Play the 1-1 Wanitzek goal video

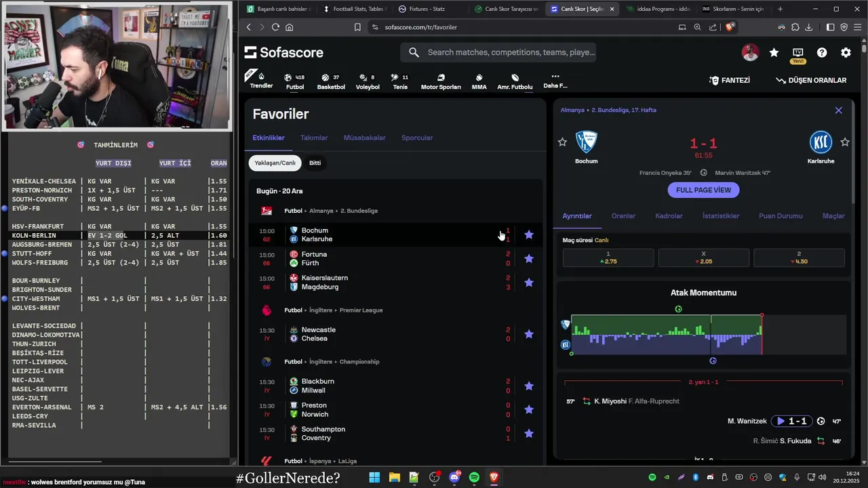coord(791,421)
